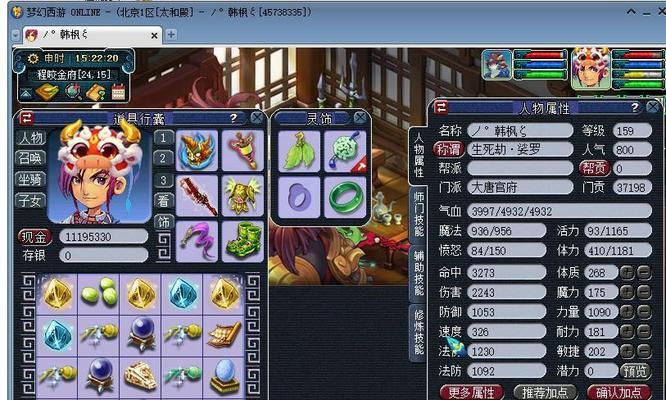666x400 pixels.
Task: Open the help question mark in 人物属性
Action: [x=635, y=107]
